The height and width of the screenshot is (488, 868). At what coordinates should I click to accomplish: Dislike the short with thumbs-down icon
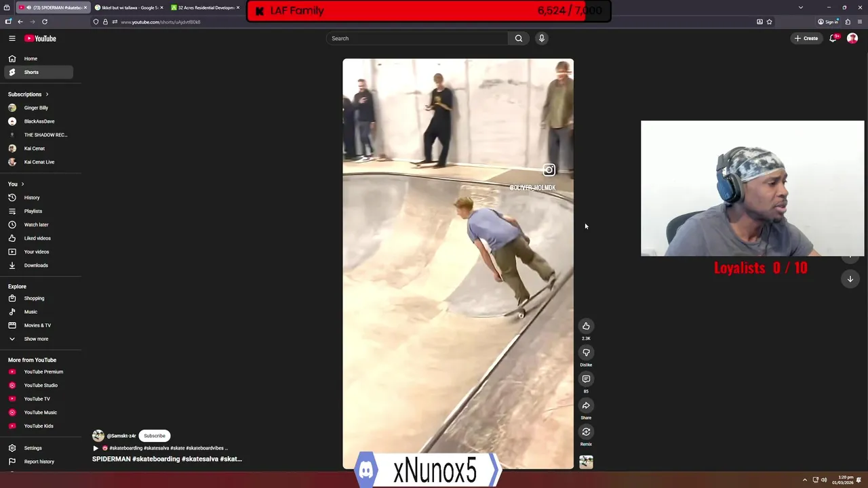tap(586, 352)
